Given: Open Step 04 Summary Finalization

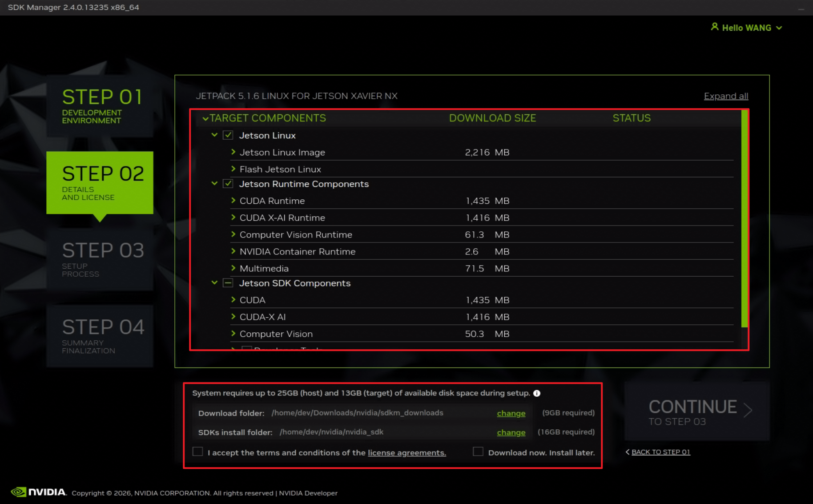Looking at the screenshot, I should pos(100,336).
